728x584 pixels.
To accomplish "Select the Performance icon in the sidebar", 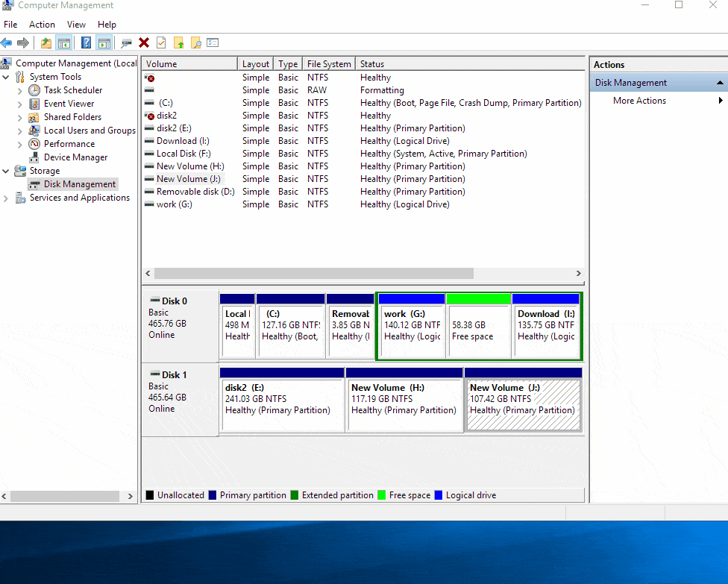I will coord(35,143).
